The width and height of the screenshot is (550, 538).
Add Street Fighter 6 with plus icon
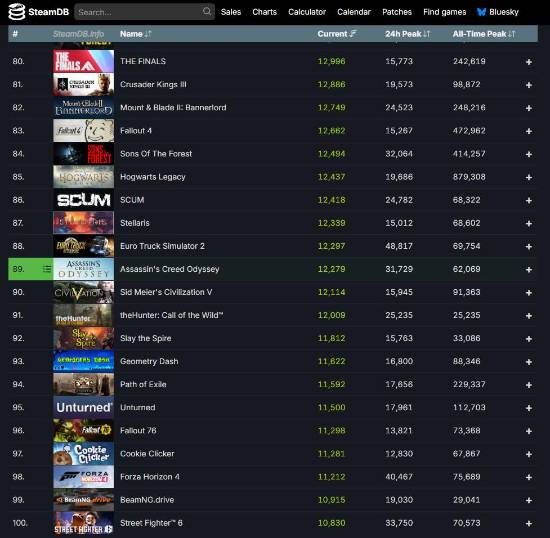[529, 524]
